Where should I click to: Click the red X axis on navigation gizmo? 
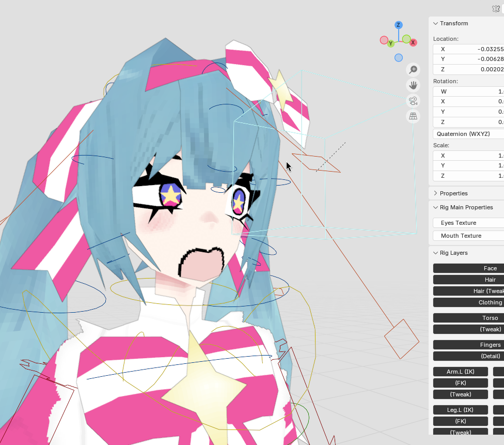(x=413, y=42)
